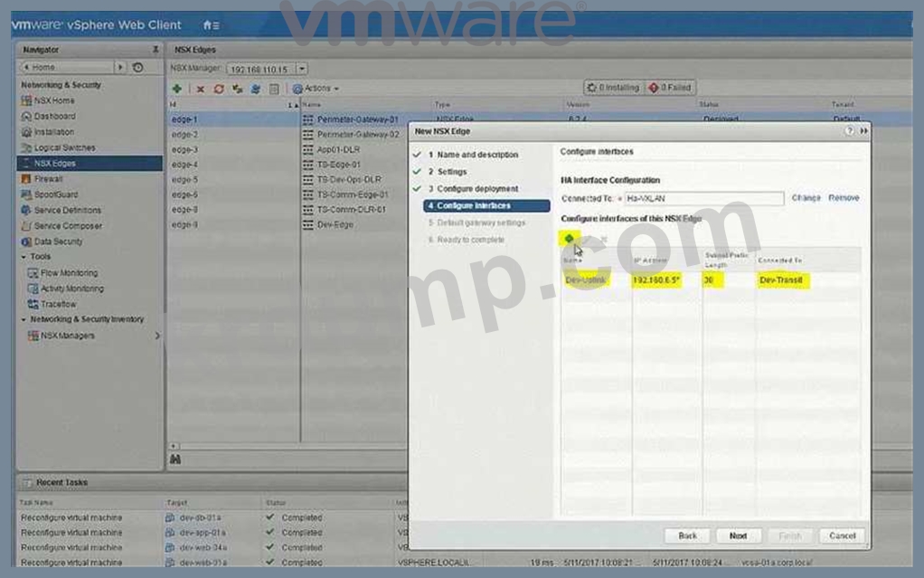The width and height of the screenshot is (924, 578).
Task: Select the Dev-Uplink interface name cell
Action: coord(587,280)
